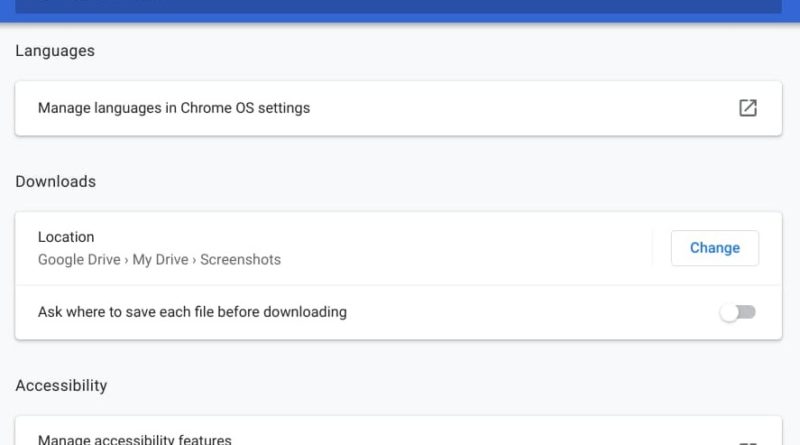Click Google Drive in the download path

tap(79, 260)
